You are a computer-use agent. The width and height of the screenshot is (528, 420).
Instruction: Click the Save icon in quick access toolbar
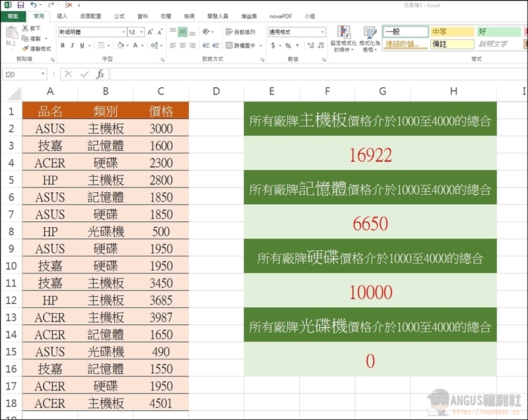[x=20, y=5]
